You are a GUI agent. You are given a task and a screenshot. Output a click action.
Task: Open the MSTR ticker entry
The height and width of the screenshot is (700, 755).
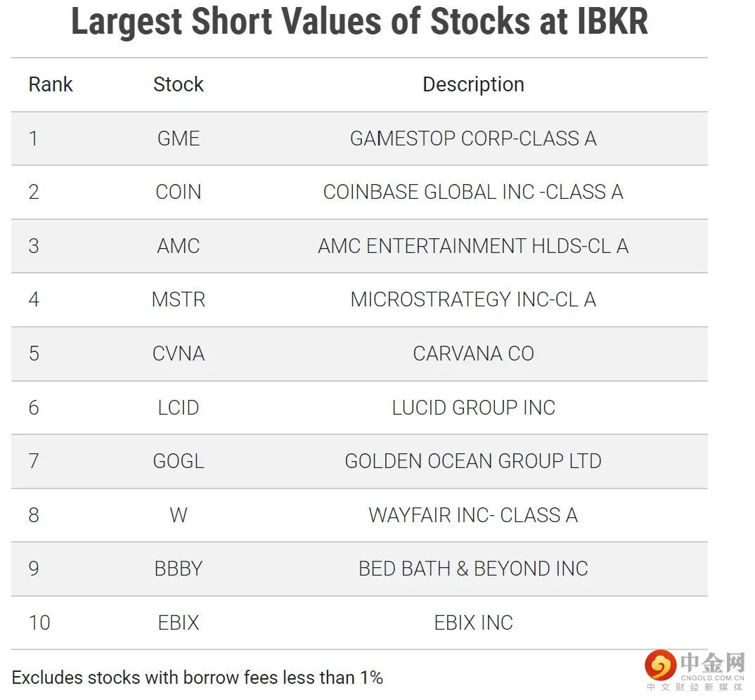(x=179, y=299)
